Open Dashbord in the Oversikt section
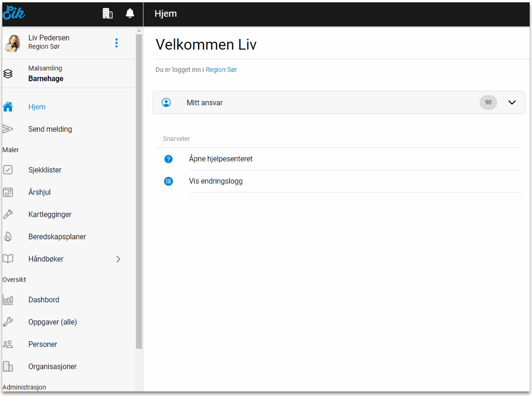532x396 pixels. click(44, 300)
